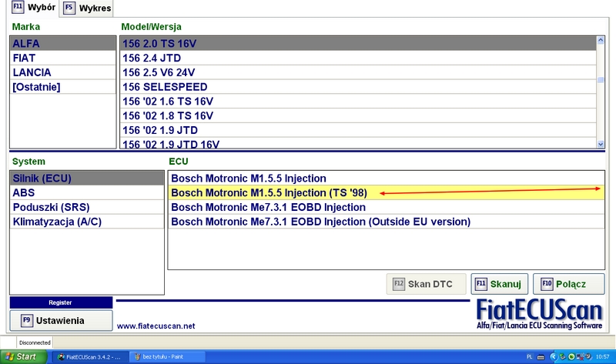Select FIAT in the Marka list
The width and height of the screenshot is (616, 364).
[63, 58]
